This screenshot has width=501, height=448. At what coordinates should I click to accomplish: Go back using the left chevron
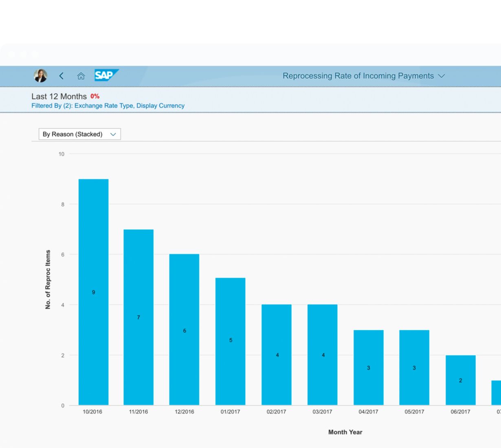click(62, 76)
